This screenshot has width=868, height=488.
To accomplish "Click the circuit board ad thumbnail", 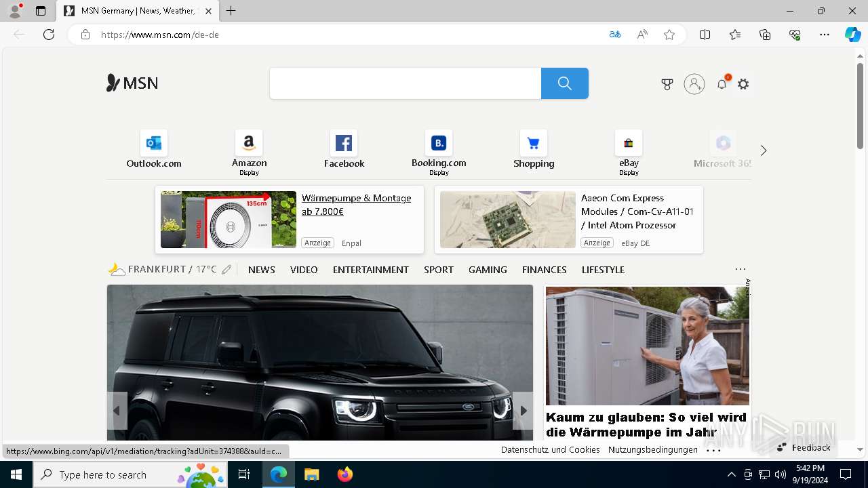I will (x=508, y=220).
